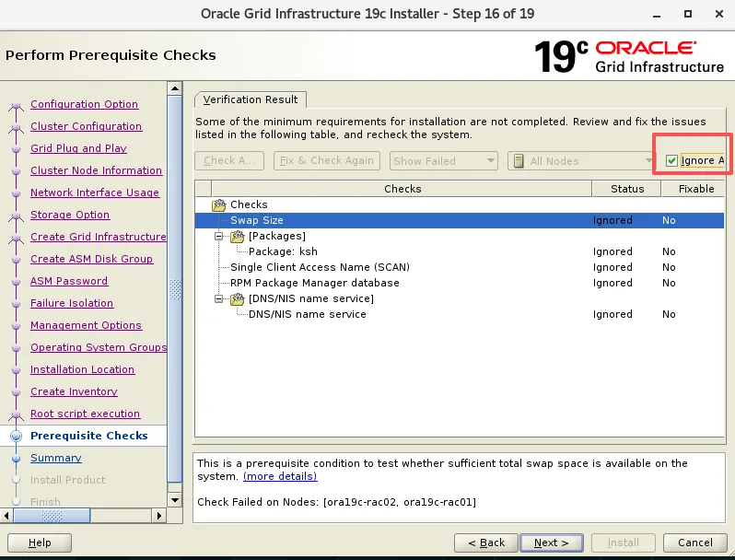
Task: Open the All Nodes dropdown
Action: tap(581, 161)
